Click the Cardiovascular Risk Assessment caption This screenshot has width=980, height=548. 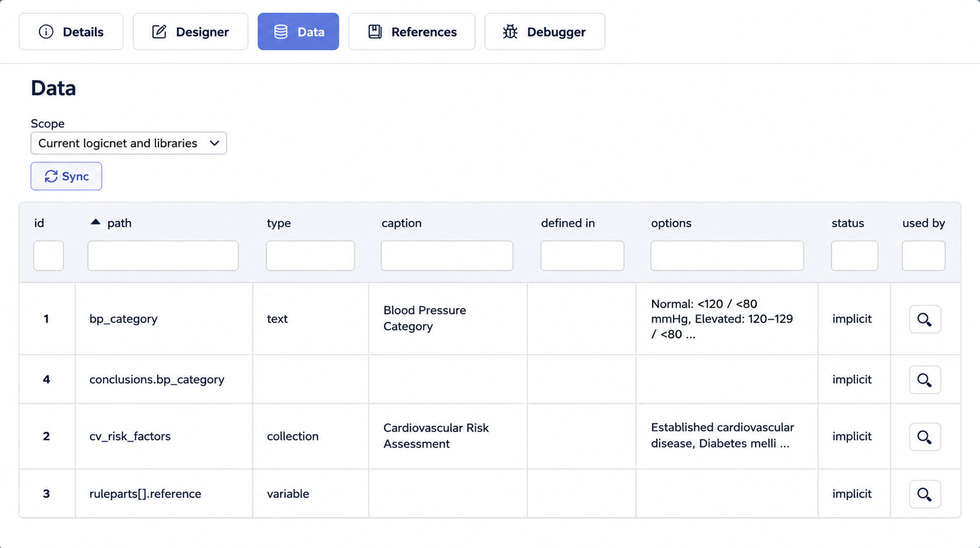click(436, 436)
